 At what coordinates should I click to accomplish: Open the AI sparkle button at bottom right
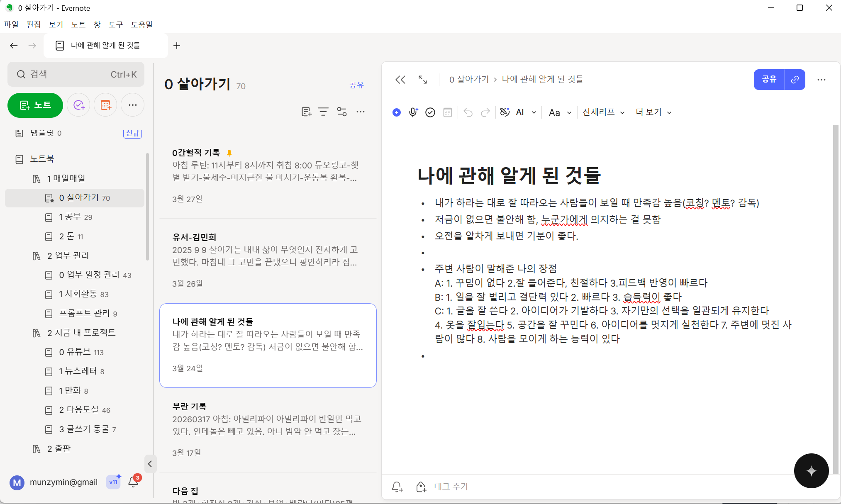pos(811,471)
